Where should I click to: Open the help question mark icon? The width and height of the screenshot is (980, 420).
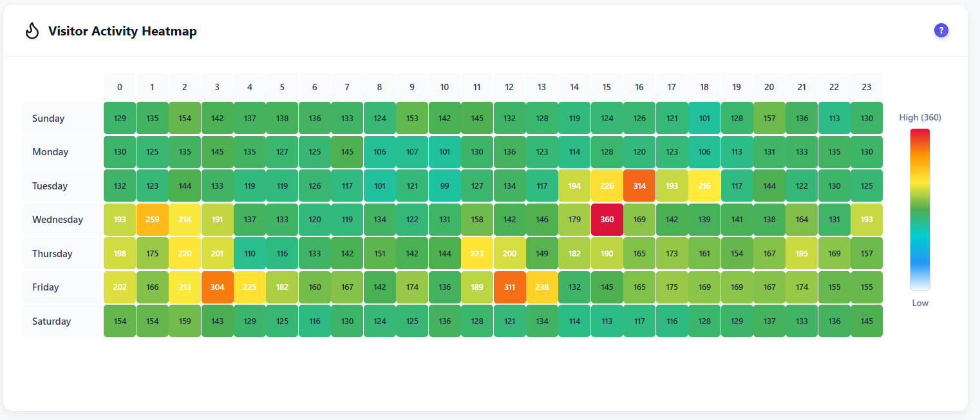click(x=941, y=30)
